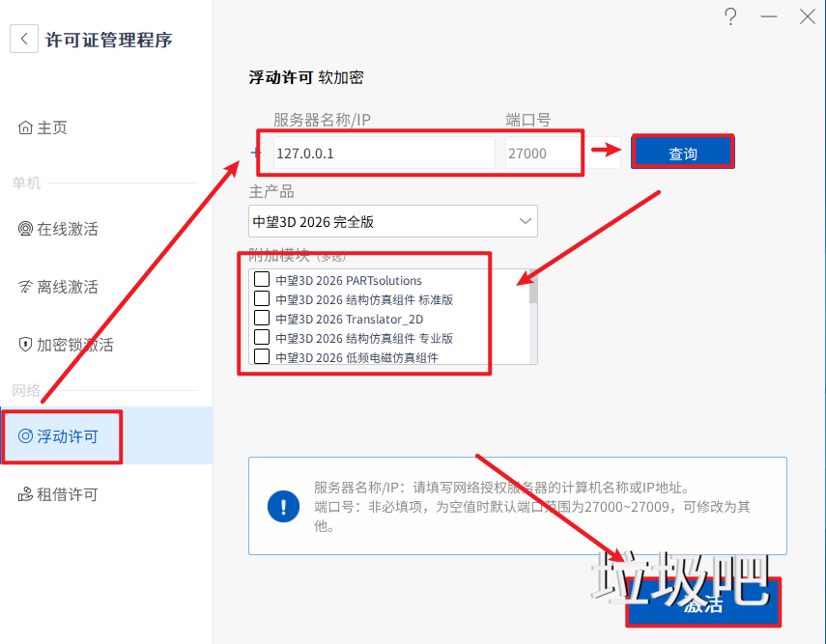Enable 结构仿真组件 标准版 checkbox
Screen dimensions: 826x644
(261, 299)
